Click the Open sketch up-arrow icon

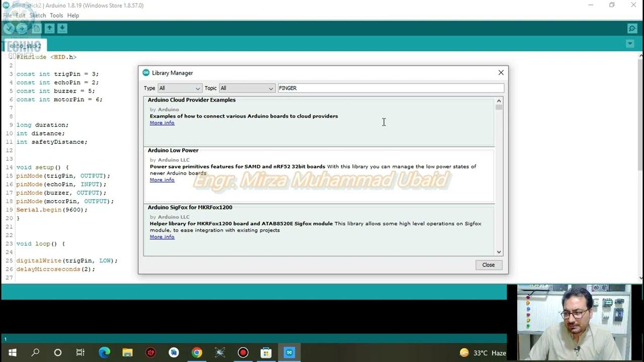(x=49, y=28)
